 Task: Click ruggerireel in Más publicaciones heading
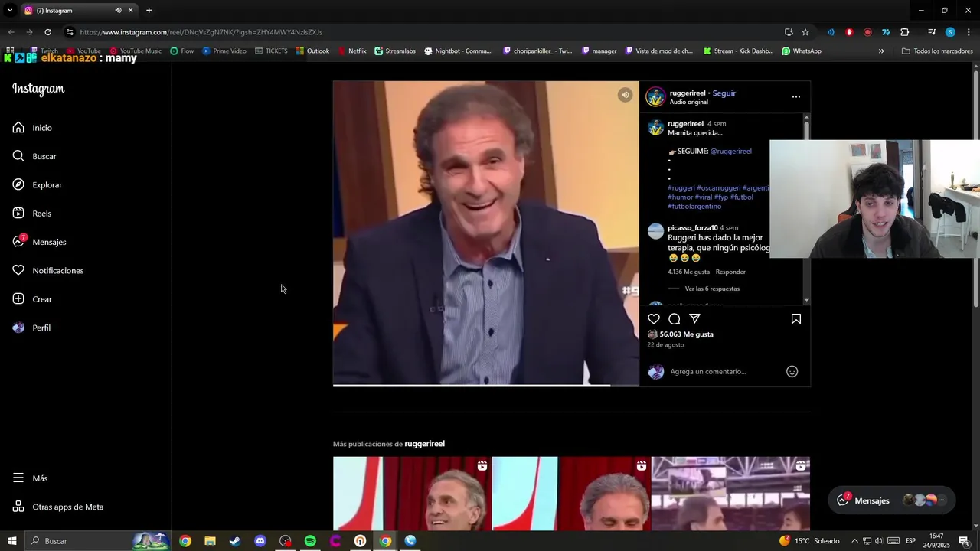pos(424,444)
